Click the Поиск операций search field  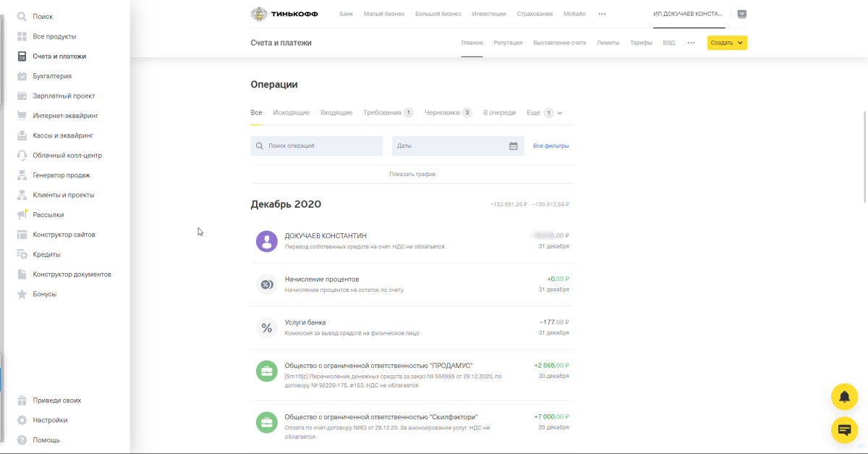316,146
